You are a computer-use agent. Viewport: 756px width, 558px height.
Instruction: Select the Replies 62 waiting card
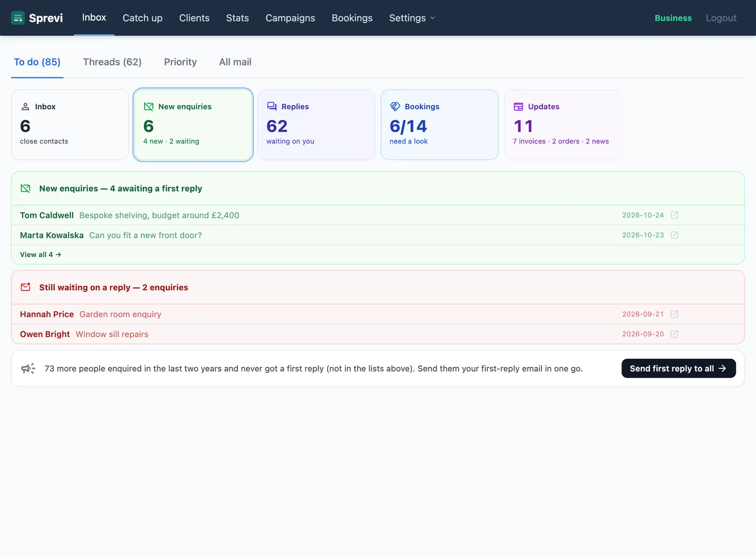316,125
